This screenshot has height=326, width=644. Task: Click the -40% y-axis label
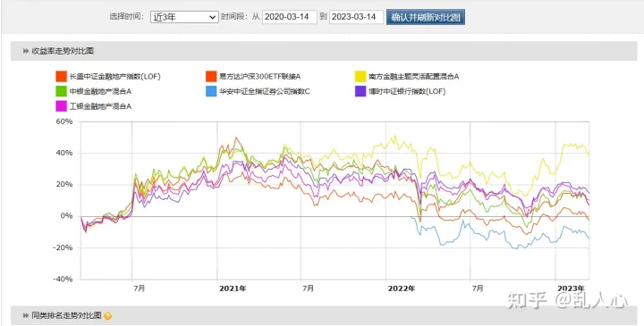click(63, 280)
